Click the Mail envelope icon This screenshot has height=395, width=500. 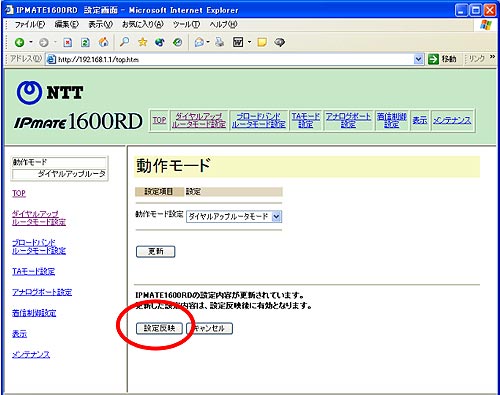coord(199,42)
